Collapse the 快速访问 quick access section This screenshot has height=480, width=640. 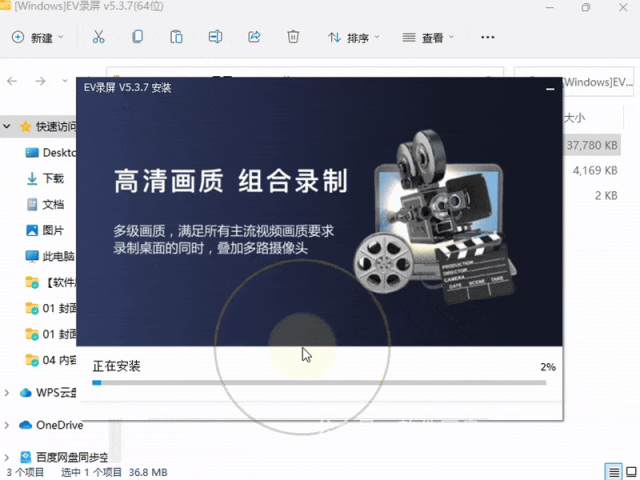click(7, 127)
